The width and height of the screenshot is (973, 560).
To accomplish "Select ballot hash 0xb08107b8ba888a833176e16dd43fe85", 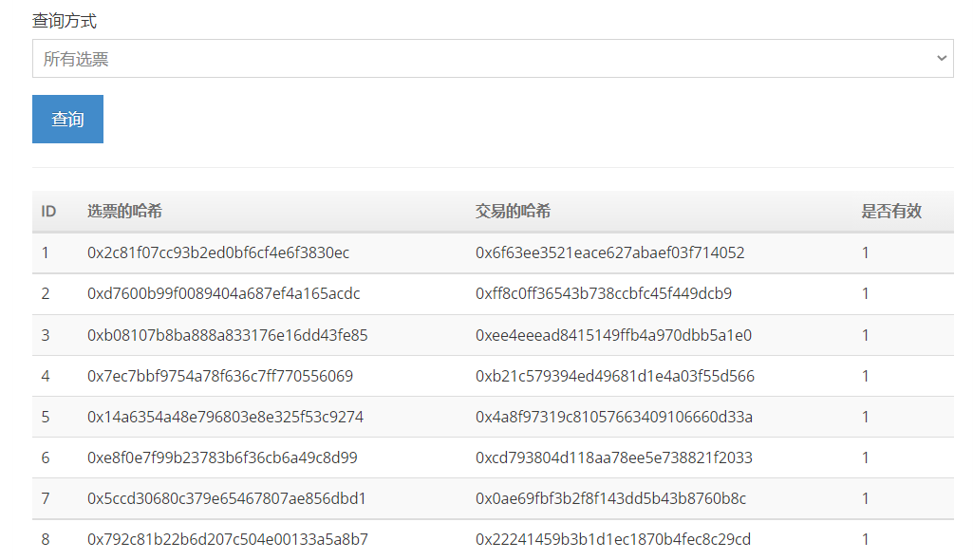I will pyautogui.click(x=227, y=335).
